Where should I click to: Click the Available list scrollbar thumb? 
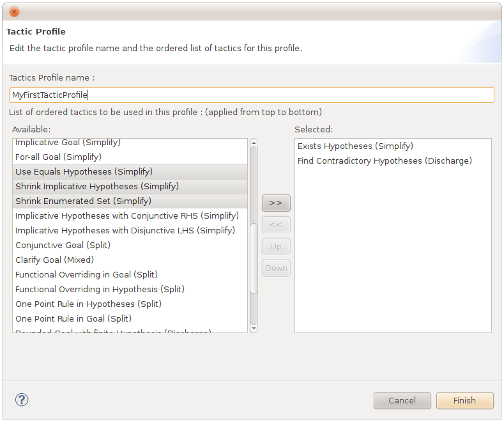click(x=254, y=258)
